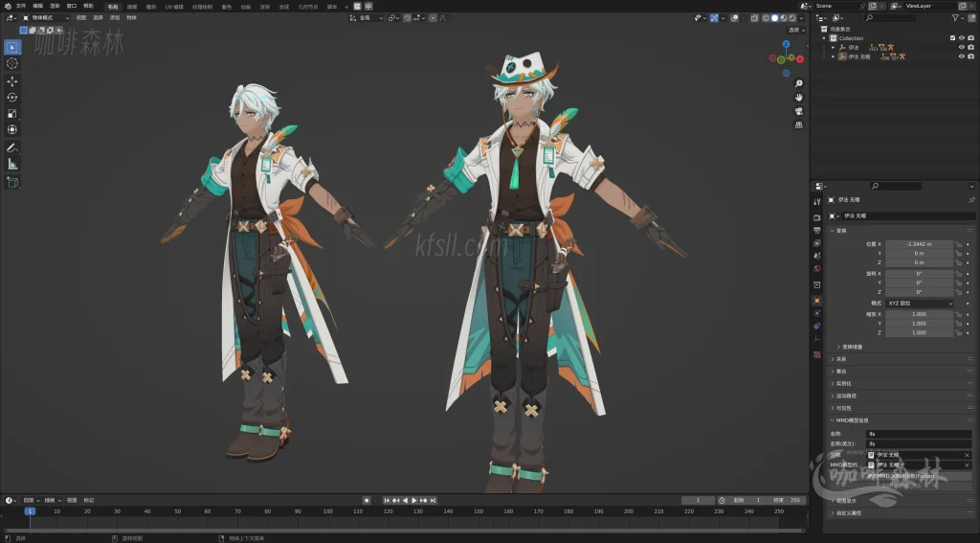This screenshot has width=980, height=543.
Task: Open the Scene properties tab
Action: point(817,256)
